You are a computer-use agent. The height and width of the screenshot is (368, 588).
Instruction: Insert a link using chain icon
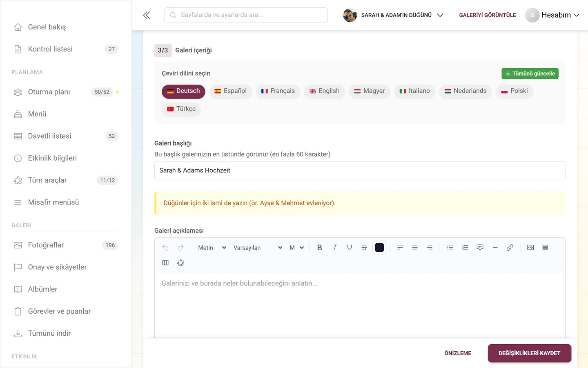coord(510,247)
